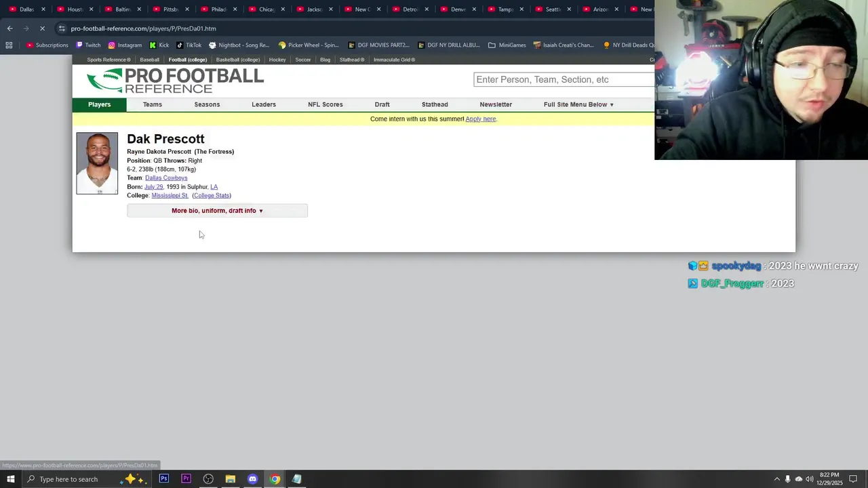Open the Draft menu item
The height and width of the screenshot is (488, 868).
pos(382,104)
